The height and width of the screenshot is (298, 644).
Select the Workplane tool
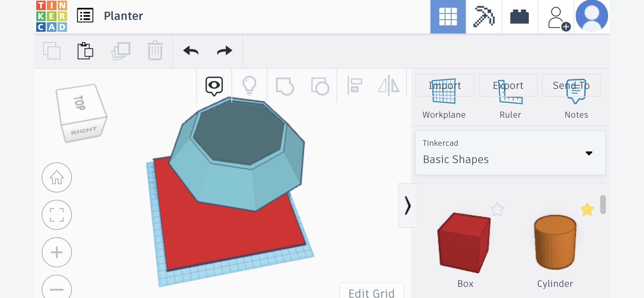coord(444,99)
